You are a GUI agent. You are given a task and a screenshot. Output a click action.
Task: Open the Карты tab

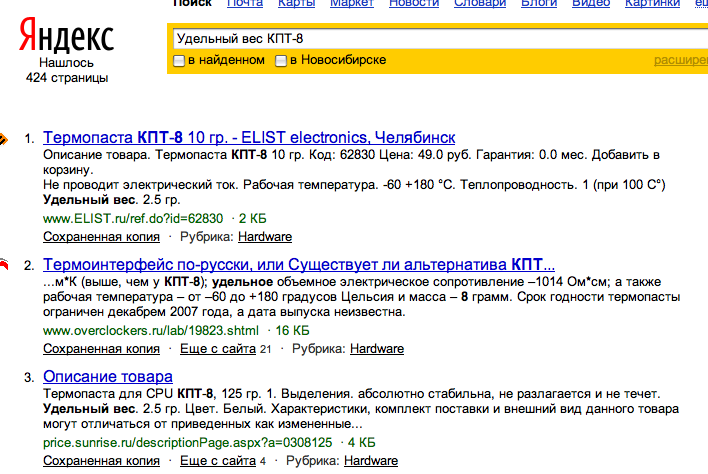tap(296, 4)
